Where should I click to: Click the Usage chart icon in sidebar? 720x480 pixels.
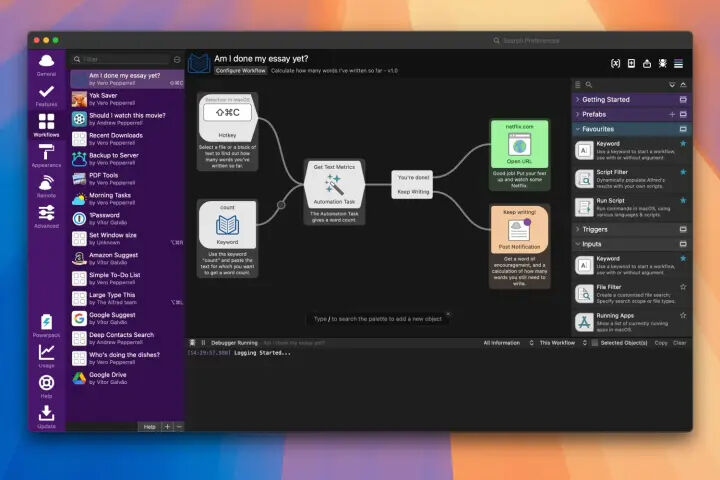click(x=46, y=353)
